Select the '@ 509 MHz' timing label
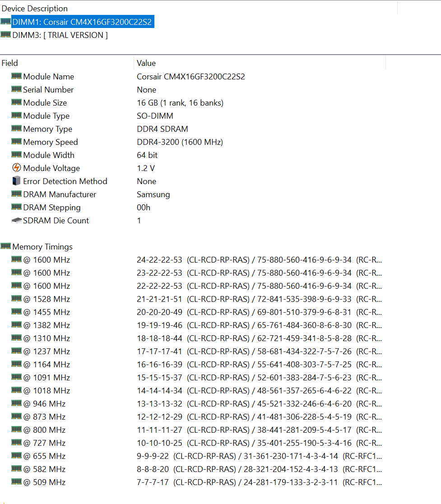Viewport: 441px width, 504px height. point(44,482)
